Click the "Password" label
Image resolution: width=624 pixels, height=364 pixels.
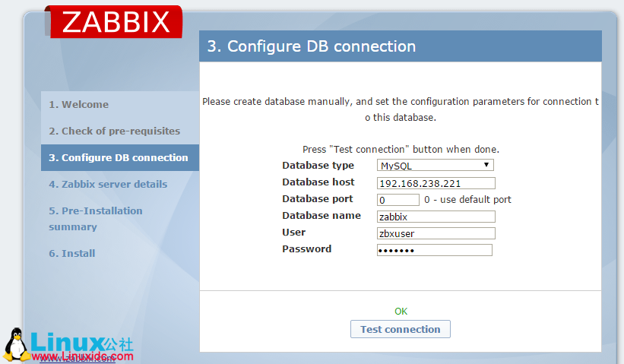point(306,248)
